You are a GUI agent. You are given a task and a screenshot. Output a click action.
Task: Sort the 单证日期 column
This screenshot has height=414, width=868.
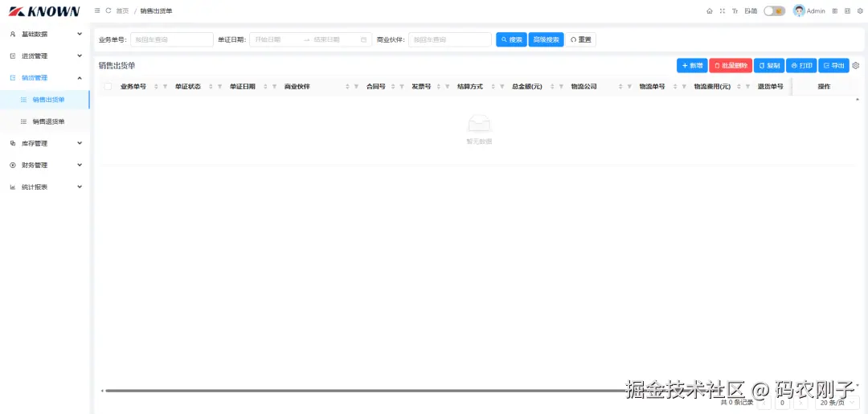tap(266, 87)
